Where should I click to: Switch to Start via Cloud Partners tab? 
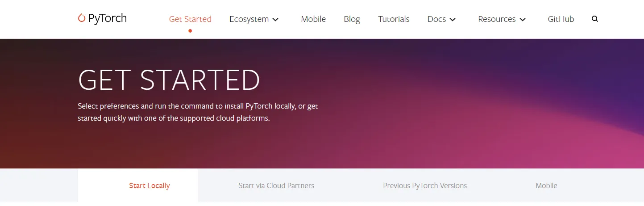(x=276, y=185)
